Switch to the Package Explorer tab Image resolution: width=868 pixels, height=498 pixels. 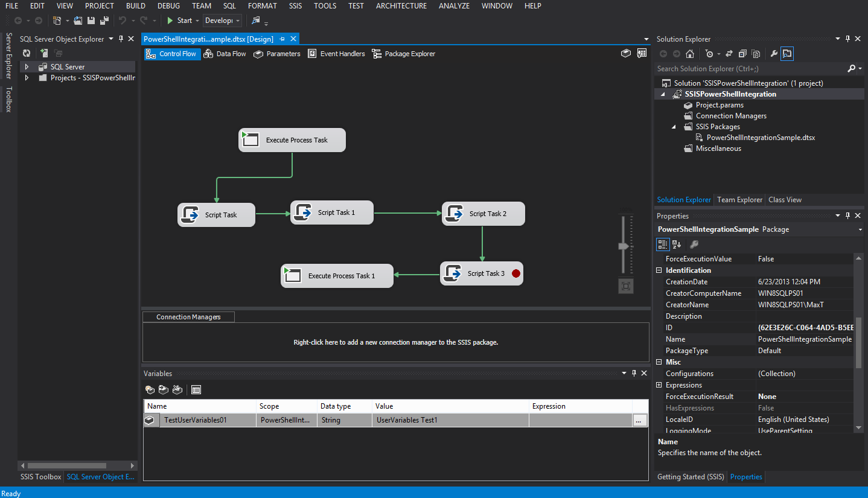pos(403,54)
